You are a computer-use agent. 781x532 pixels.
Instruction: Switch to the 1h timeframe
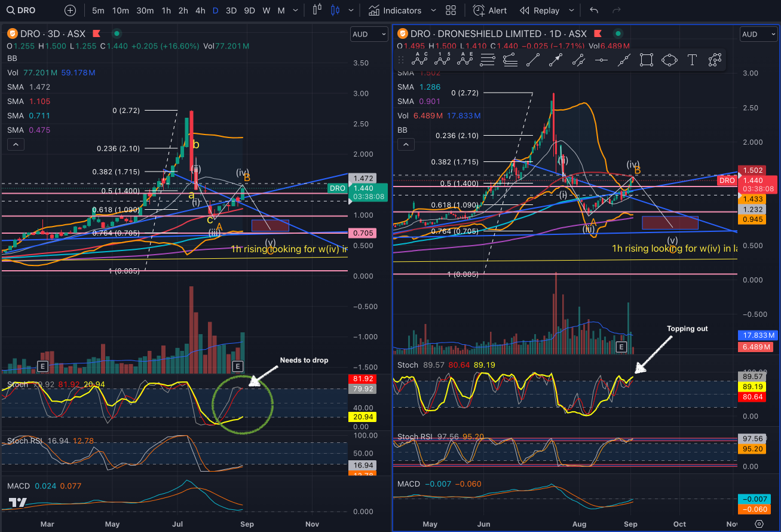coord(166,10)
